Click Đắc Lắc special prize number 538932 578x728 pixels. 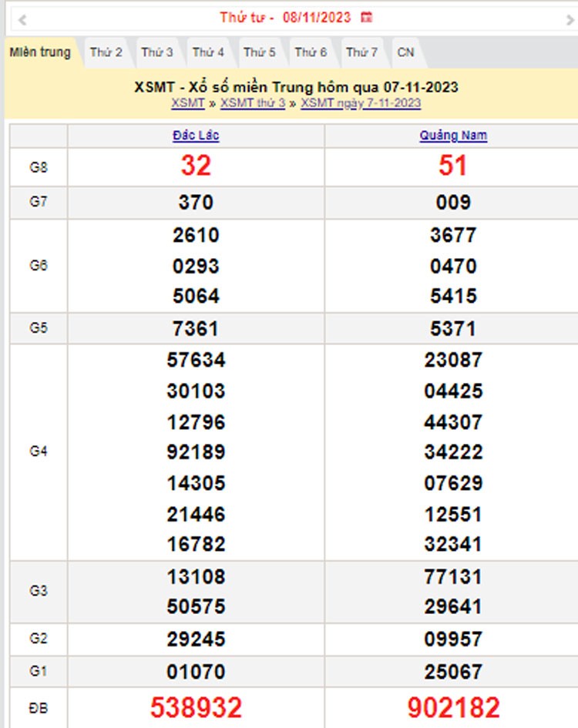(x=196, y=706)
